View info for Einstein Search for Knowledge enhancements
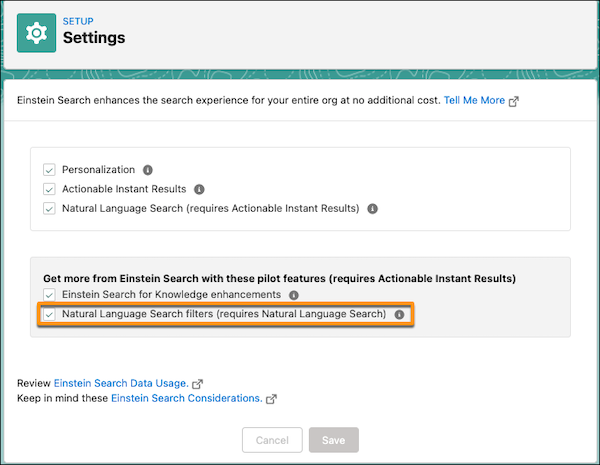This screenshot has width=600, height=465. pyautogui.click(x=293, y=295)
